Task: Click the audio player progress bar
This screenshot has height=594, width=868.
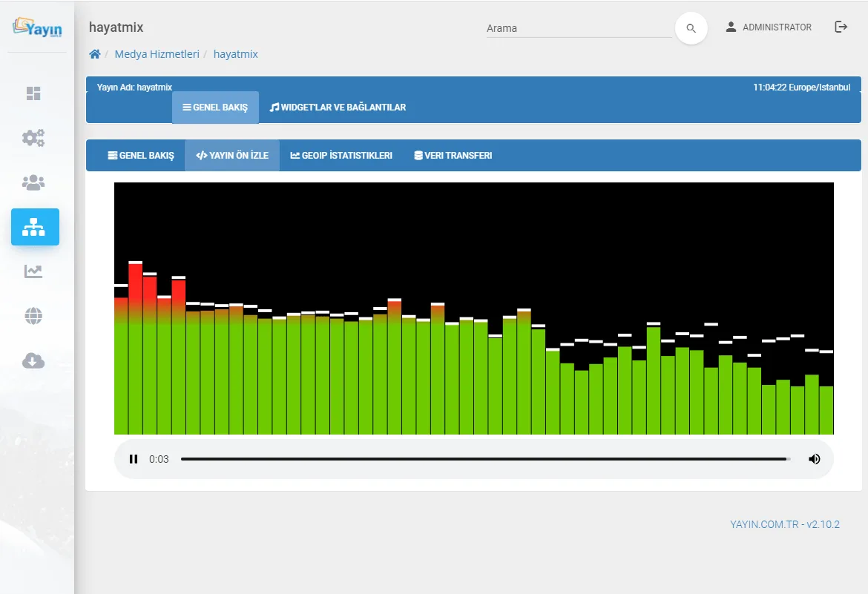Action: (x=485, y=459)
